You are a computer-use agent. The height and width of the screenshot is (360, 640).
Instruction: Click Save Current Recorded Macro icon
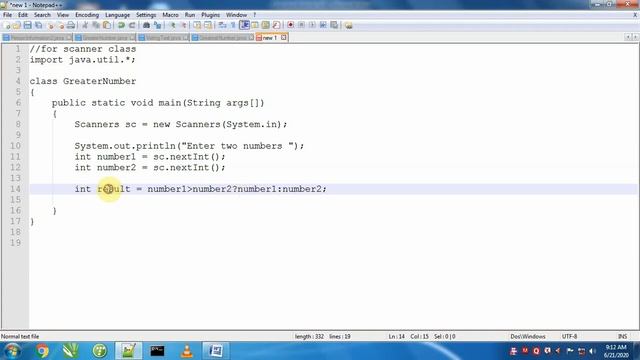[334, 25]
